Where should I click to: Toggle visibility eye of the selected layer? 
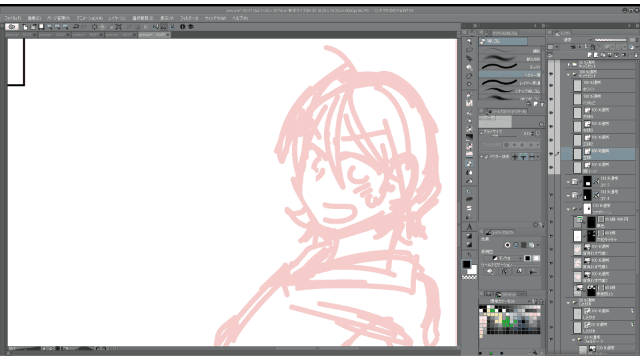(x=551, y=154)
